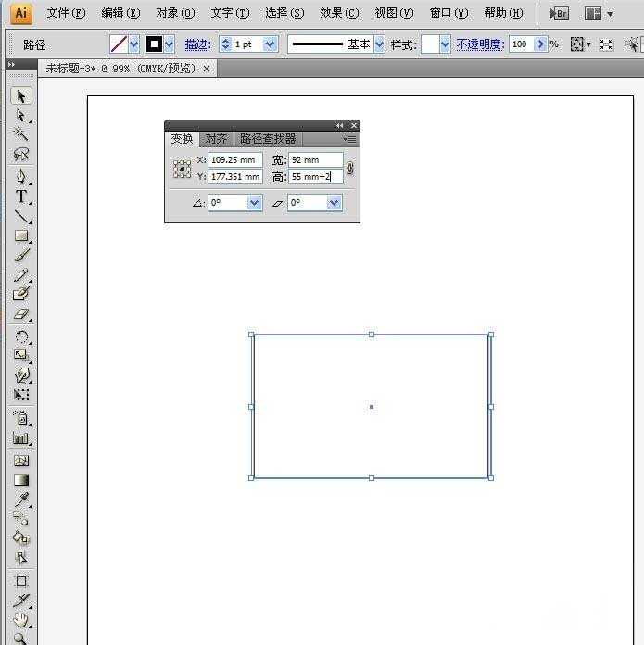644x645 pixels.
Task: Open the 窗口(W) menu
Action: [x=449, y=13]
